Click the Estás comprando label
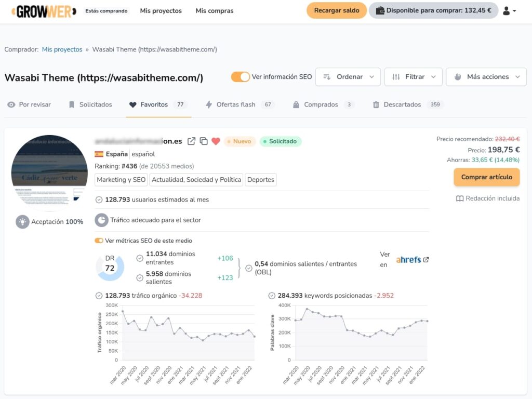532x399 pixels. pyautogui.click(x=107, y=11)
